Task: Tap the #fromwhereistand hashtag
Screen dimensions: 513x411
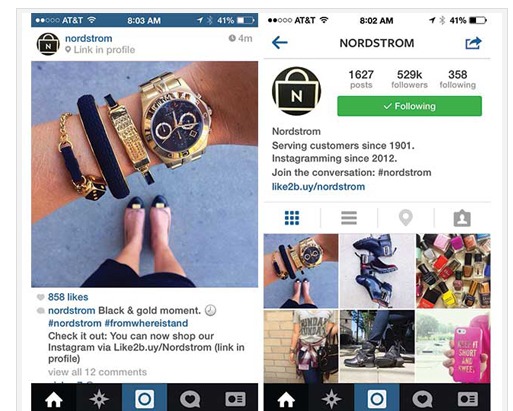Action: click(x=146, y=323)
